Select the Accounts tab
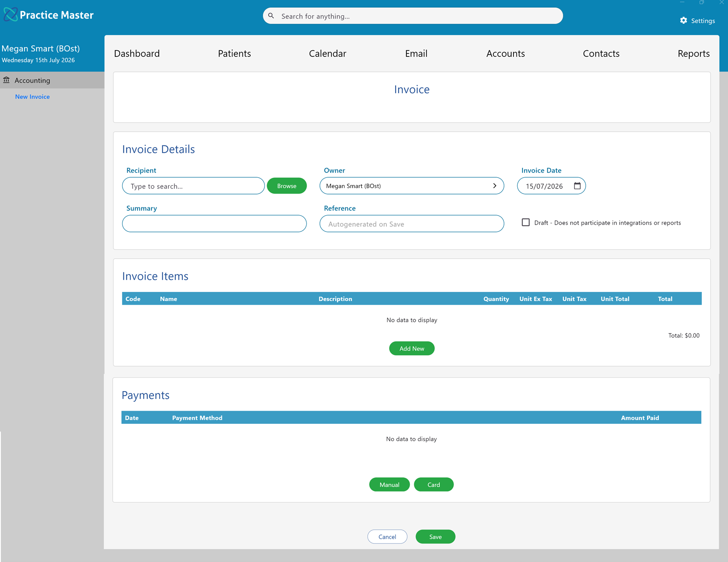Viewport: 728px width, 562px height. 505,53
